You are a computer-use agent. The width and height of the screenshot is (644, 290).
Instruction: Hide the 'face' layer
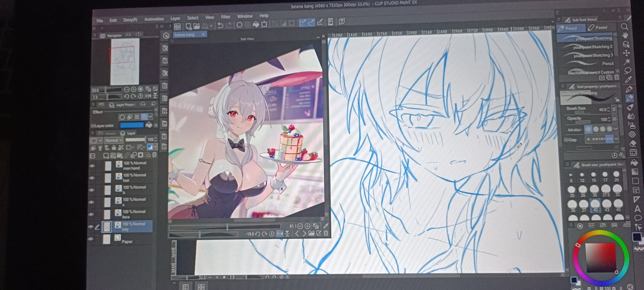click(x=91, y=215)
